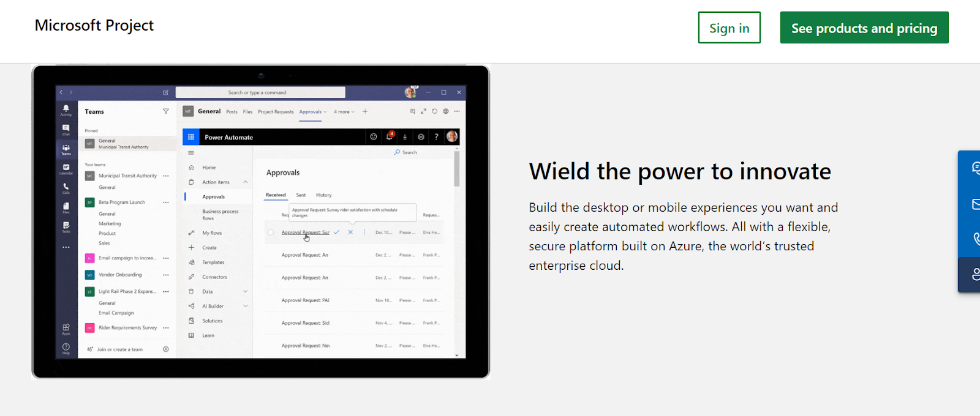
Task: Open vertical dots menu on approval row
Action: point(364,232)
